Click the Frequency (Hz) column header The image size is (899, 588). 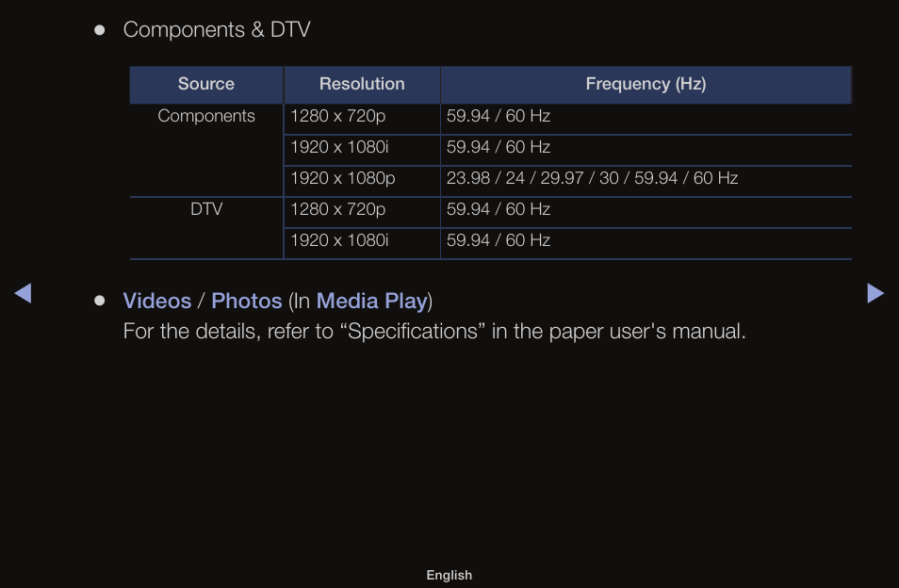click(x=646, y=84)
